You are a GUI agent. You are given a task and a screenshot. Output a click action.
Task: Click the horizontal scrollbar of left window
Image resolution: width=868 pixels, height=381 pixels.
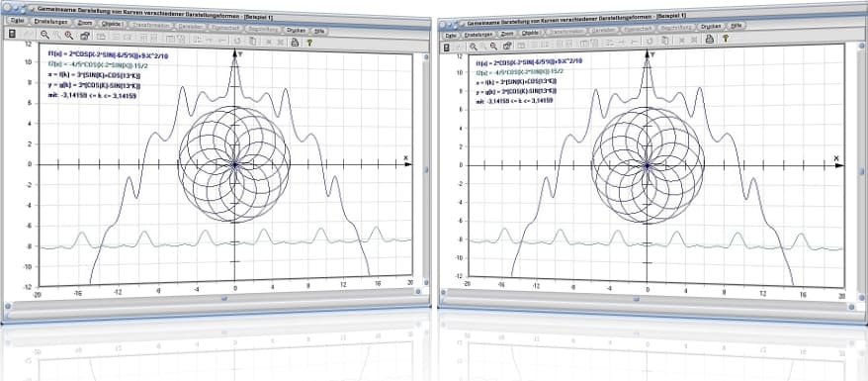point(216,300)
